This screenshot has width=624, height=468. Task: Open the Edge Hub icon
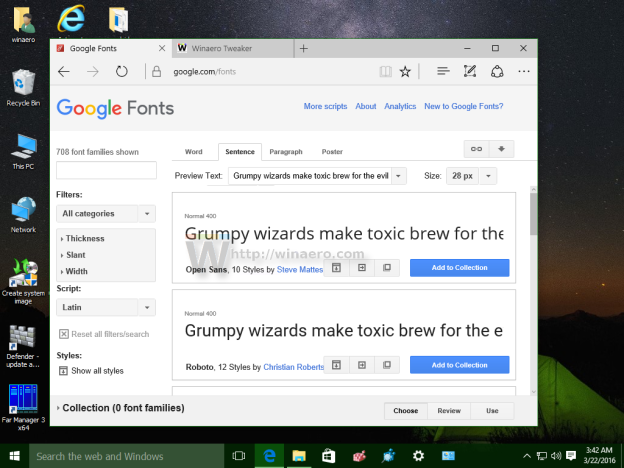(443, 72)
